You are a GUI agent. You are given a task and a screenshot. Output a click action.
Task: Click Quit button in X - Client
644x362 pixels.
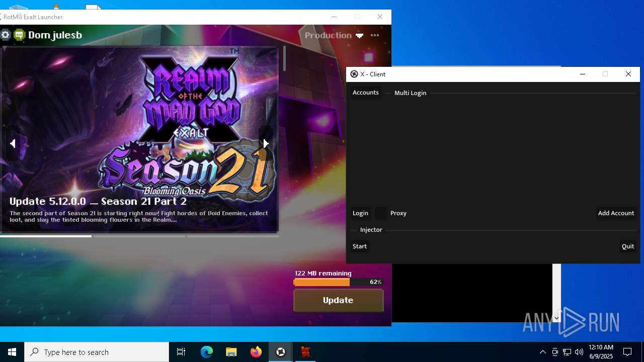click(x=628, y=246)
